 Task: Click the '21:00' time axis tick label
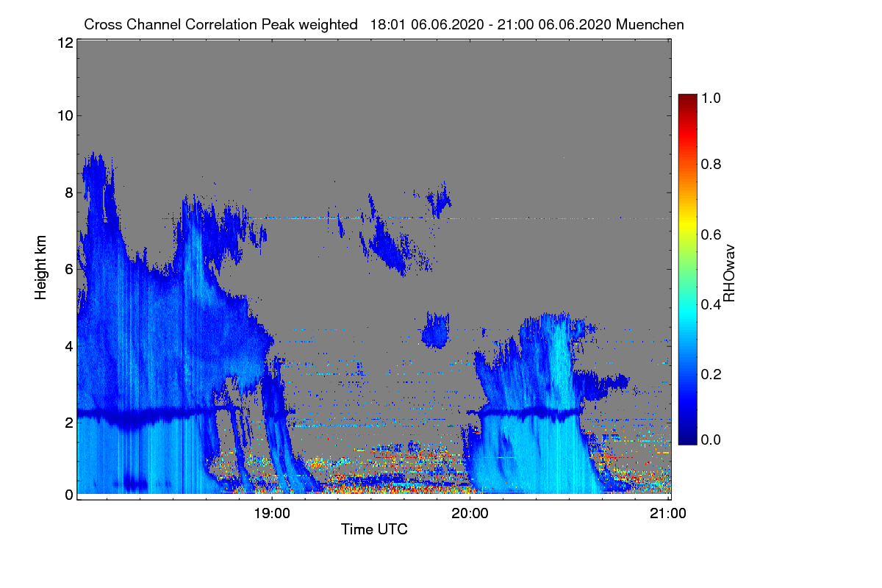[668, 514]
